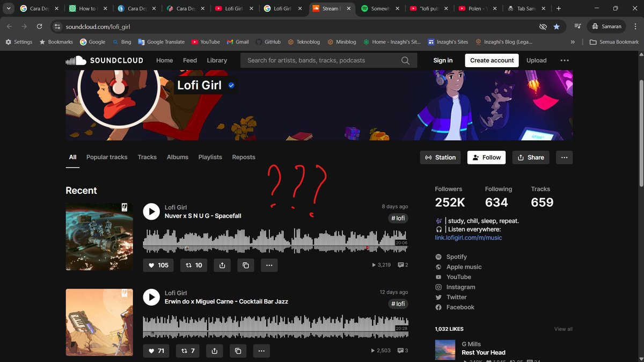
Task: Share the Spacefall track via share icon
Action: pyautogui.click(x=222, y=265)
